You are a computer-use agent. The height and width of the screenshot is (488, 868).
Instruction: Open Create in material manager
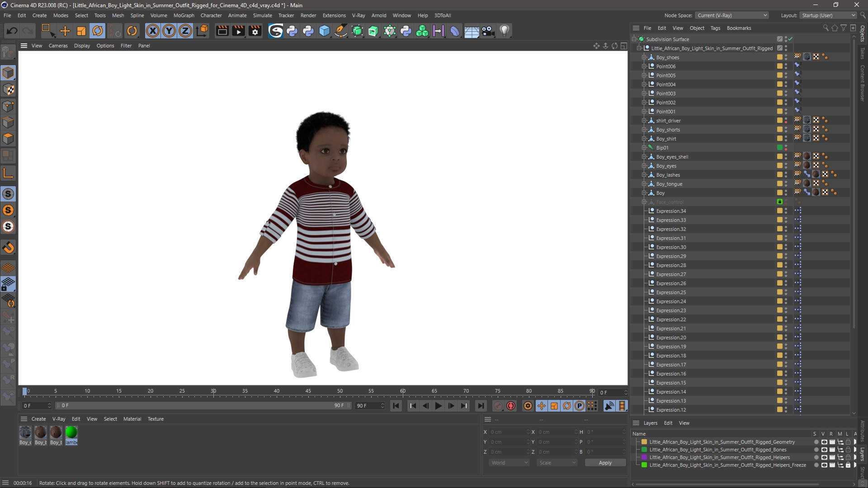point(38,419)
